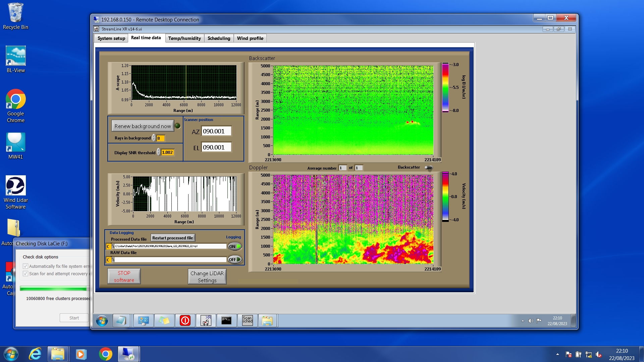Toggle RAW Data file logging OFF switch

pos(235,259)
